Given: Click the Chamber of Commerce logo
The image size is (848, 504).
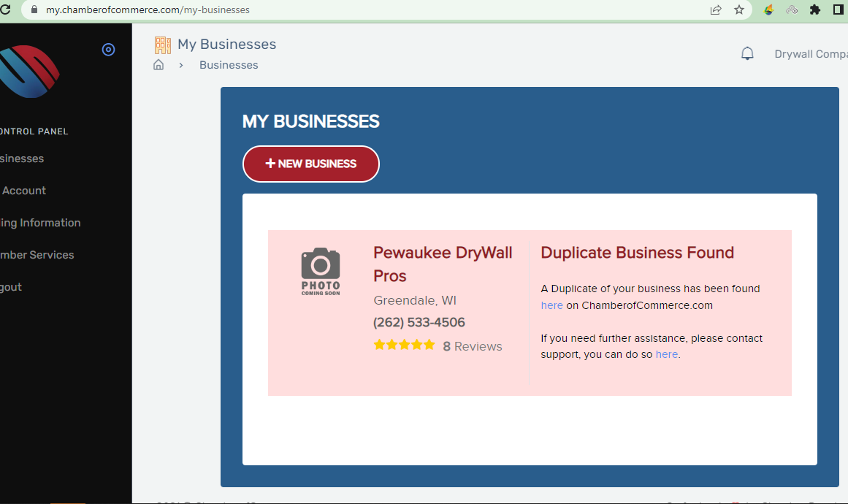Looking at the screenshot, I should [x=29, y=72].
